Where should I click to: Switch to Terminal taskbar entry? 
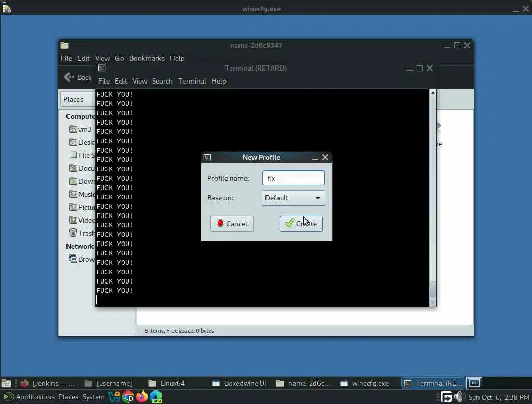tap(433, 383)
